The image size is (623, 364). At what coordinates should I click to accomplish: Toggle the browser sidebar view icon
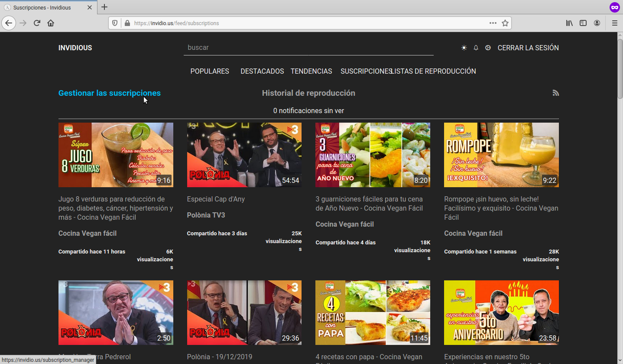click(583, 23)
